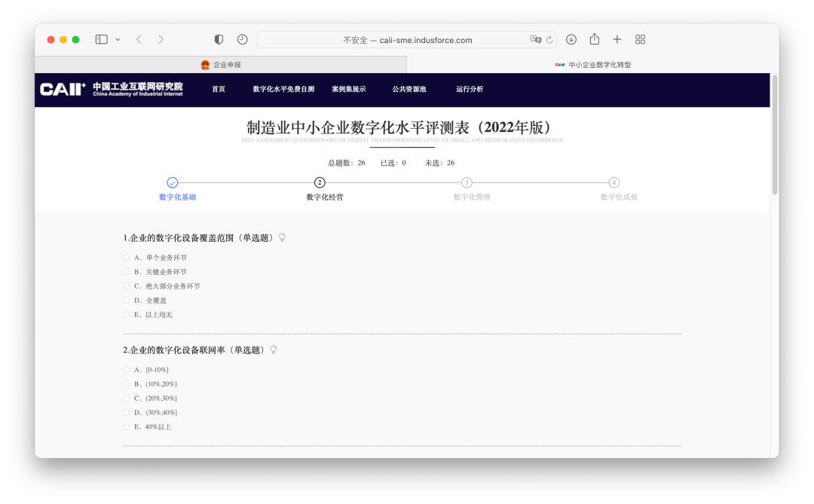The height and width of the screenshot is (504, 814).
Task: Open the 案例集展示 menu item
Action: [x=350, y=88]
